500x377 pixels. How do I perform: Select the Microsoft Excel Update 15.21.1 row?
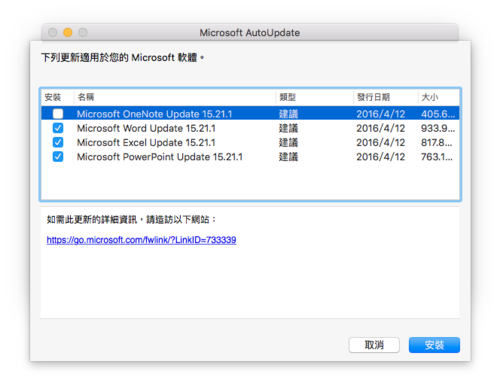(250, 142)
